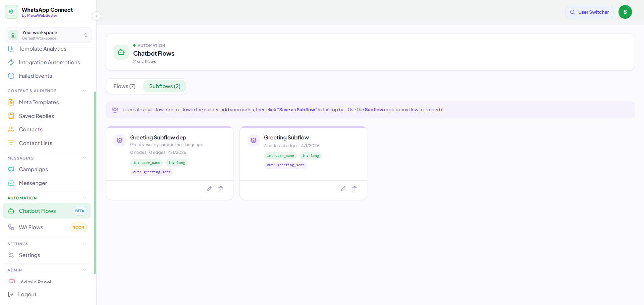Screen dimensions: 644x305
Task: Collapse the Content & Audience section
Action: pos(85,91)
